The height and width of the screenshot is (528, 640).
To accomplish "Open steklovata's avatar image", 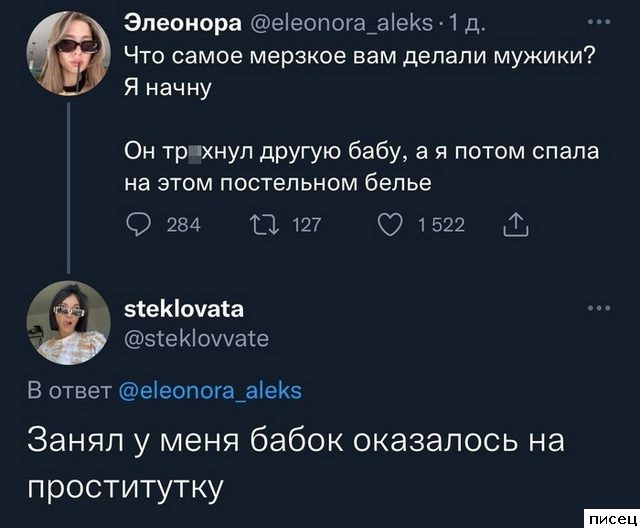I will point(69,322).
